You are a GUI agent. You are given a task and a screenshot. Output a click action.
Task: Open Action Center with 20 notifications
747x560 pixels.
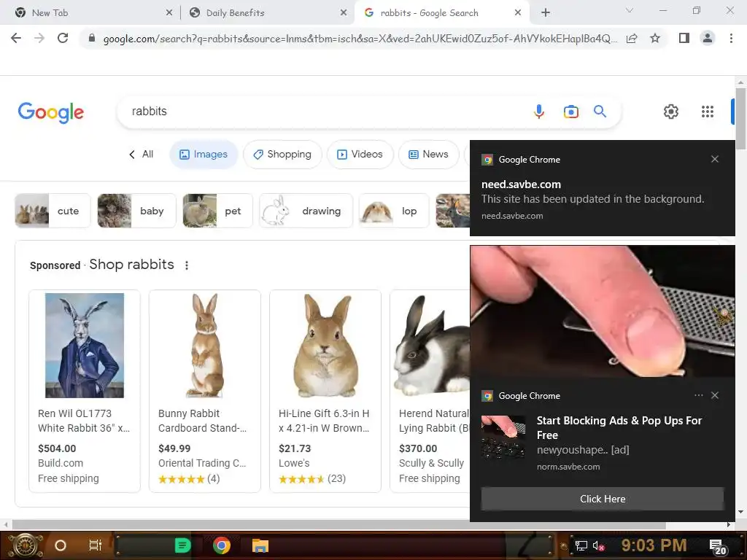pos(717,547)
